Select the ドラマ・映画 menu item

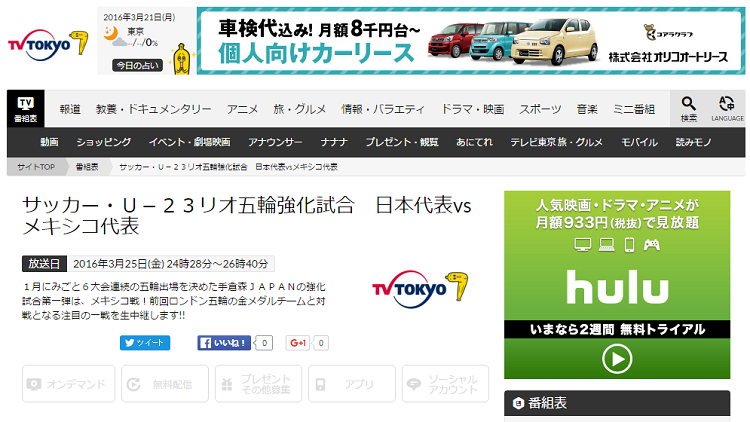[x=473, y=109]
